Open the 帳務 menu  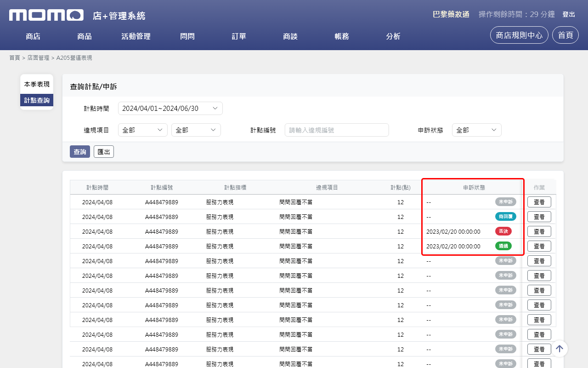click(x=342, y=36)
